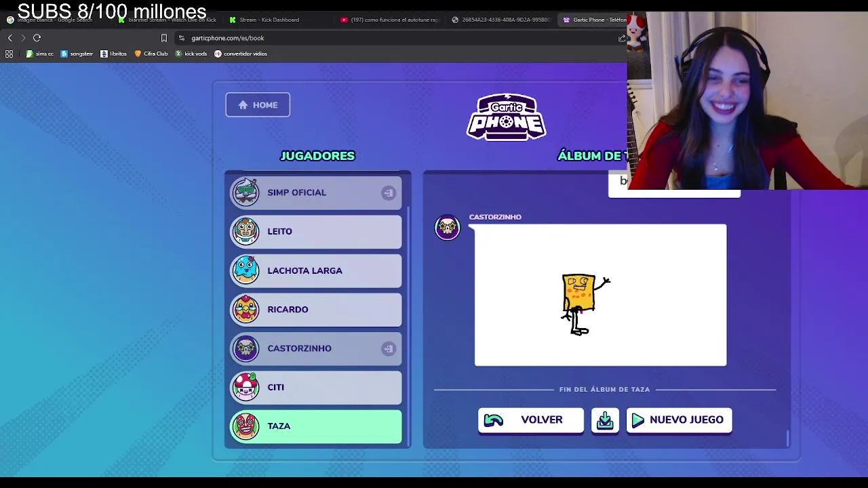868x488 pixels.
Task: Click the SpongeBob drawing in the album
Action: coord(600,296)
